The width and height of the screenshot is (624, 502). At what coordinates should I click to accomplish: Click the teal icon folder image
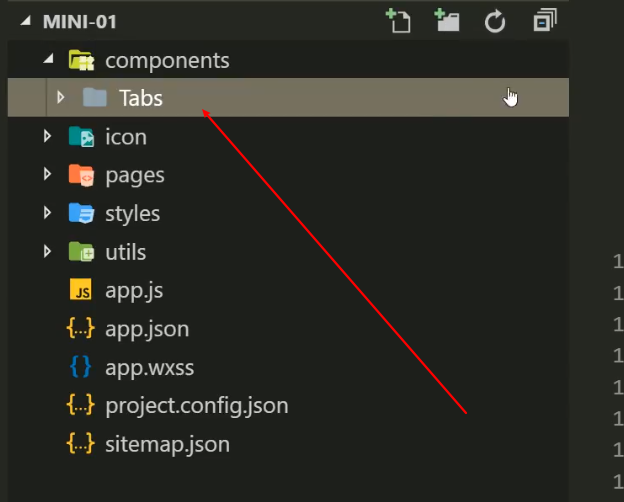tap(81, 137)
